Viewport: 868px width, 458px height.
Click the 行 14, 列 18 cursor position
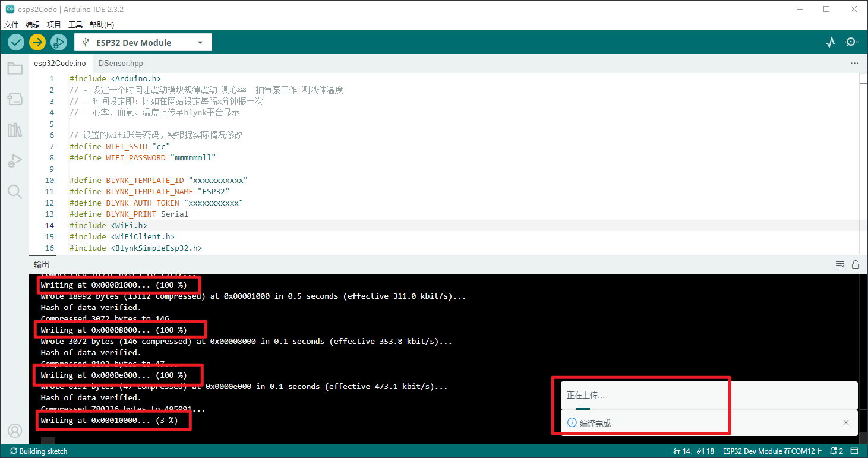click(x=693, y=451)
